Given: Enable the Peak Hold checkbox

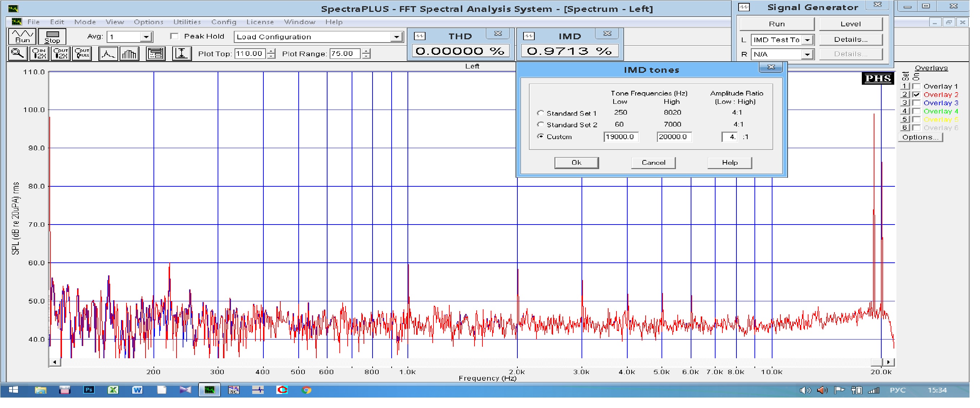Looking at the screenshot, I should pos(175,36).
